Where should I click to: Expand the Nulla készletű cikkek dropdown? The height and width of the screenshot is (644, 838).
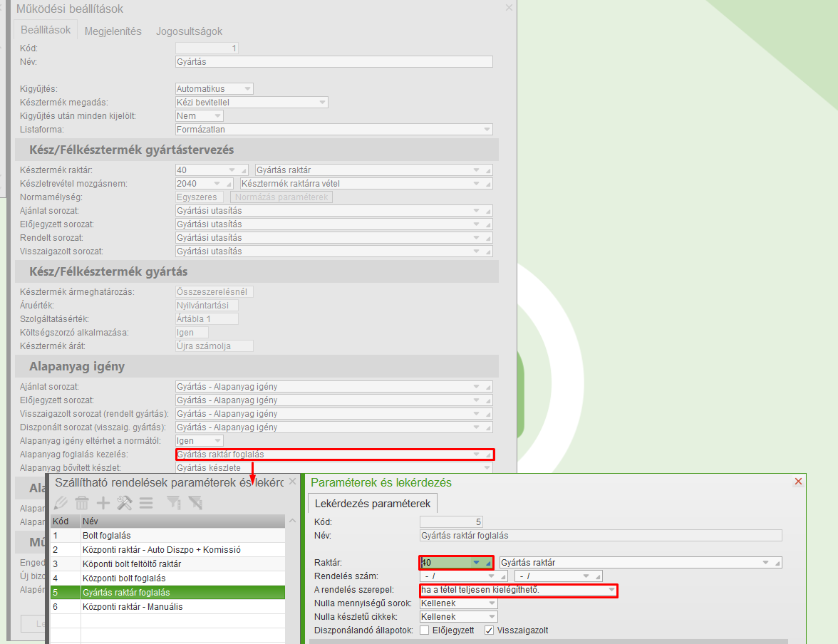tap(492, 617)
